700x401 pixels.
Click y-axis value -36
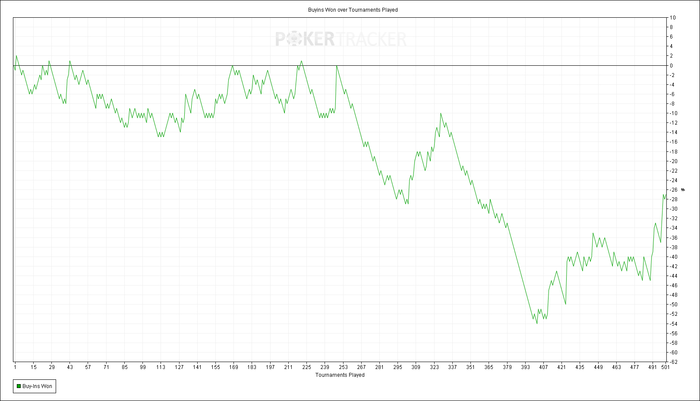point(673,238)
